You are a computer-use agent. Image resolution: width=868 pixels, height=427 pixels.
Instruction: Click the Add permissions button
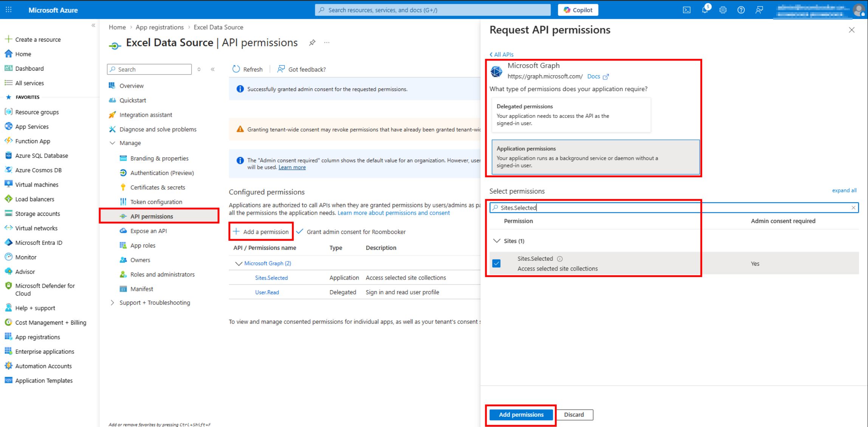point(521,415)
